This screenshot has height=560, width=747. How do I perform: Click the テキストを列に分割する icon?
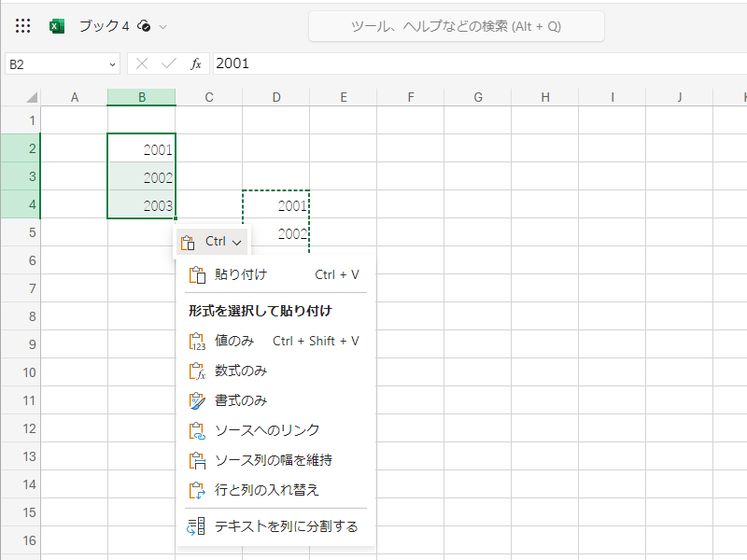pyautogui.click(x=197, y=526)
